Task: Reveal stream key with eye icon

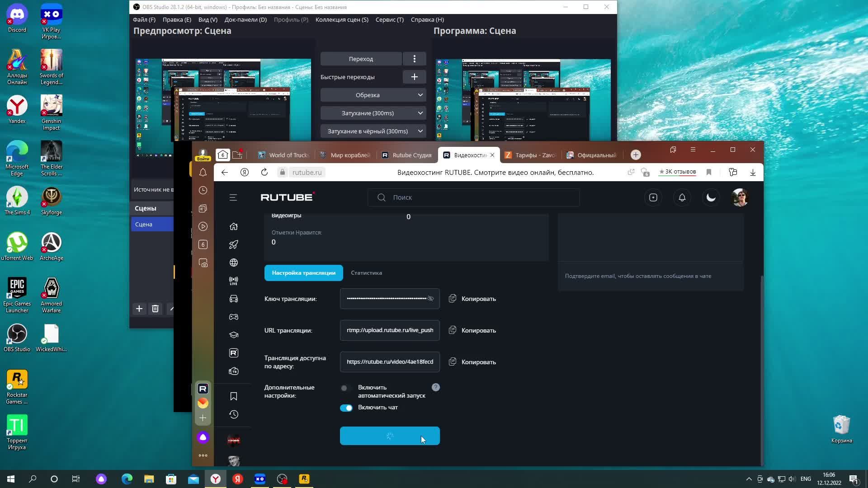Action: [430, 299]
